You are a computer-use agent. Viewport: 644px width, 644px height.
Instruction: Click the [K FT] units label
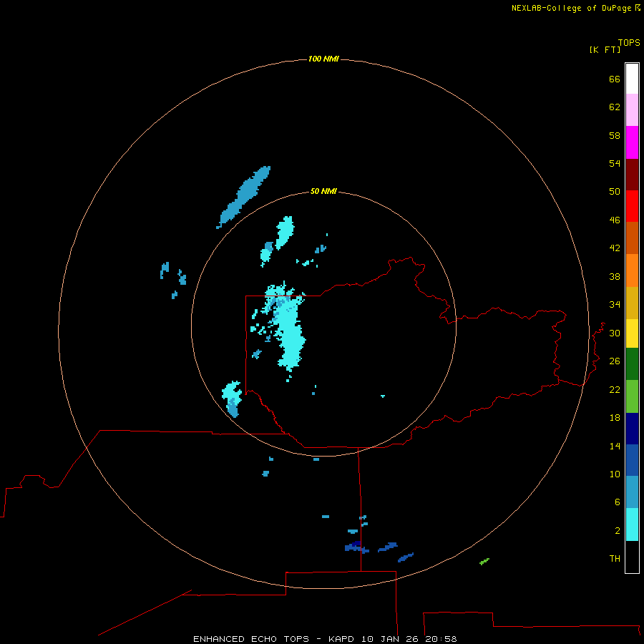[x=605, y=49]
